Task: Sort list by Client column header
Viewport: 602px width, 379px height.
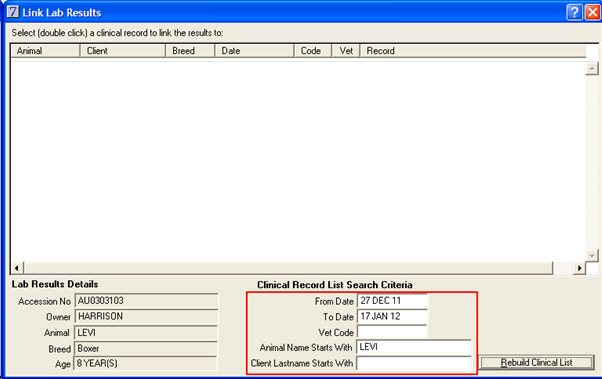Action: (x=123, y=51)
